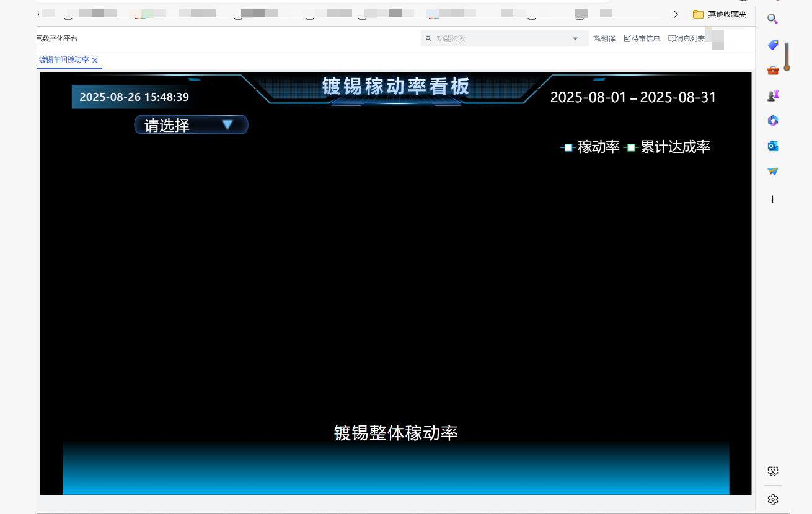This screenshot has height=514, width=812.
Task: Click the blue shopping tag sidebar icon
Action: coord(772,45)
